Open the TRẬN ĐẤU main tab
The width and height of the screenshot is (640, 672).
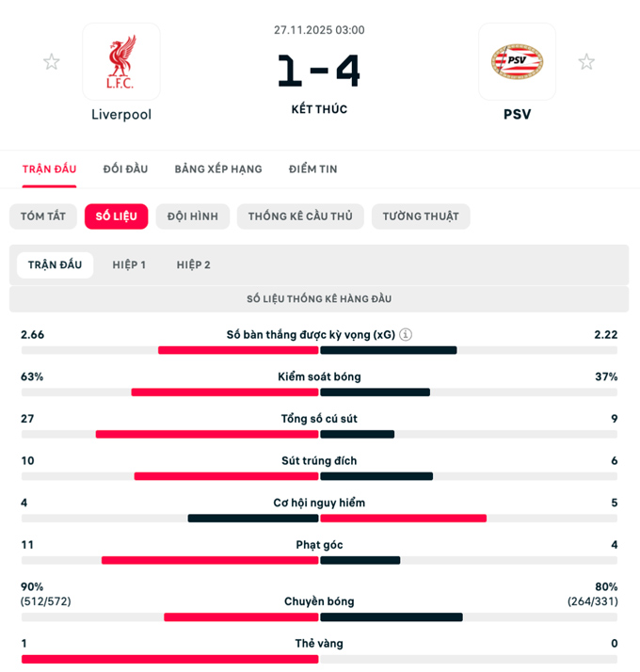[50, 169]
